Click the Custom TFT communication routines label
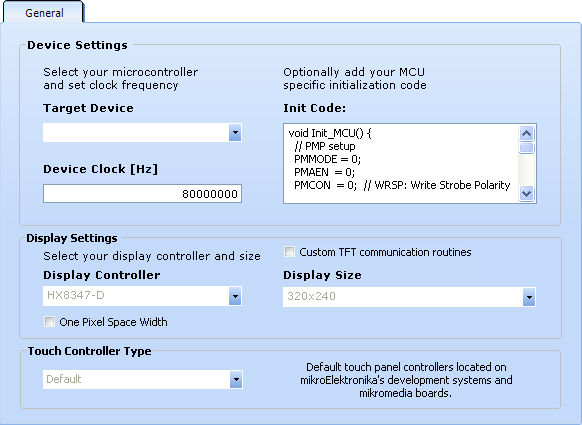The height and width of the screenshot is (425, 582). pyautogui.click(x=385, y=252)
